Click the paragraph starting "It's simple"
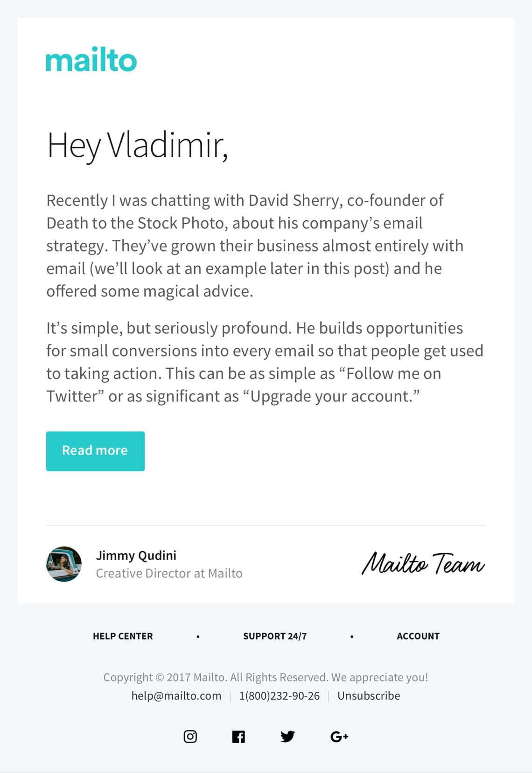532x773 pixels. click(264, 362)
